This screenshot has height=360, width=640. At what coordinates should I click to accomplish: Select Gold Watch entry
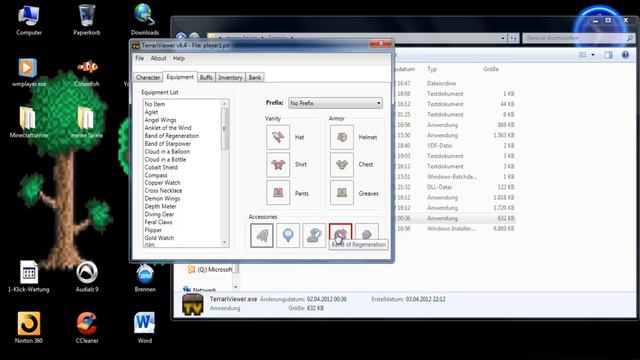[x=159, y=238]
